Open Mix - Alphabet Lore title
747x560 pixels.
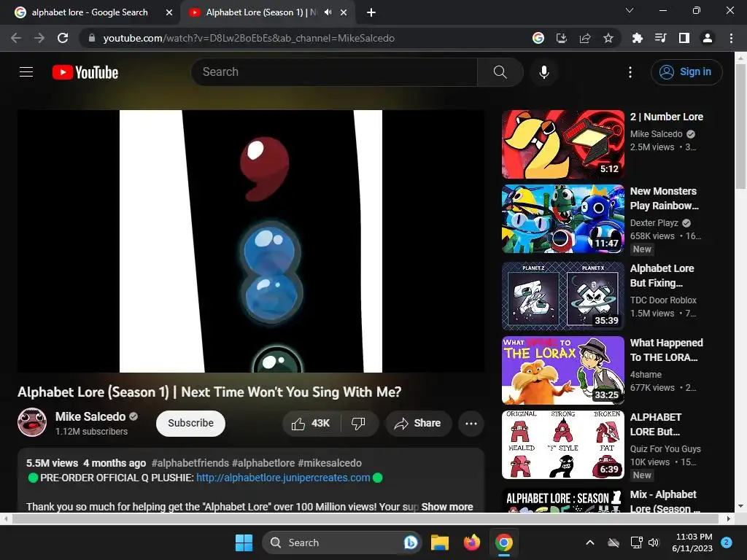[x=665, y=502]
